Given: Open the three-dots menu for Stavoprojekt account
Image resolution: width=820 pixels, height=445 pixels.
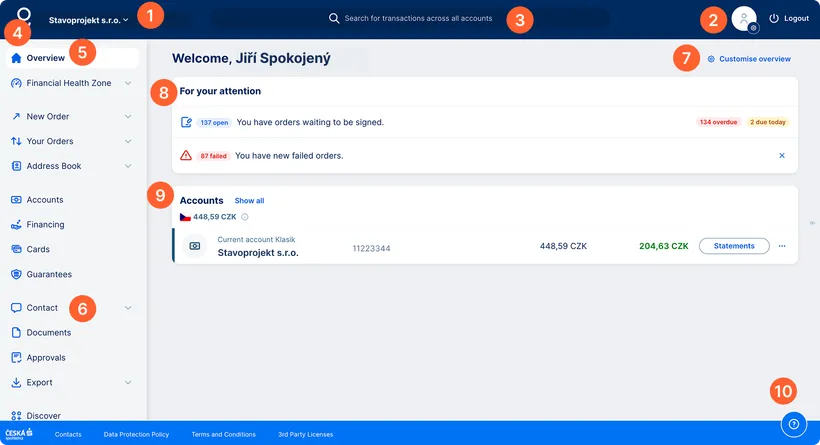Looking at the screenshot, I should coord(782,246).
